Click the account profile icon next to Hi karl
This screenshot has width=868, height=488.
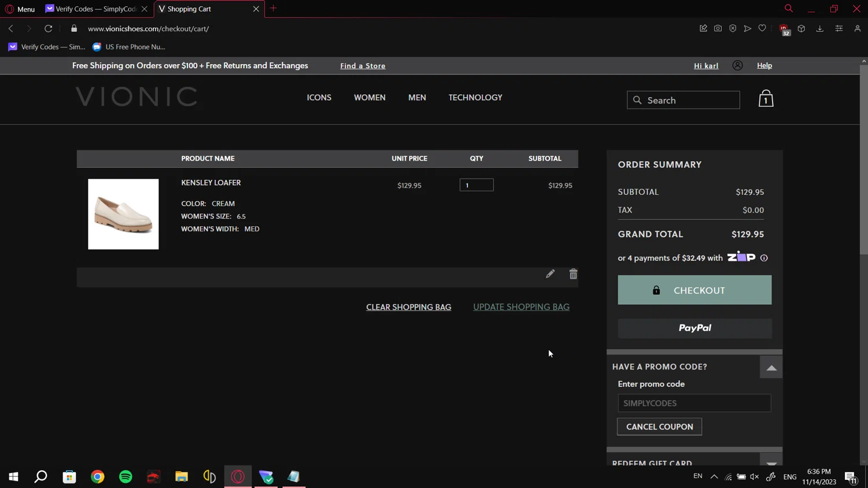pos(737,65)
